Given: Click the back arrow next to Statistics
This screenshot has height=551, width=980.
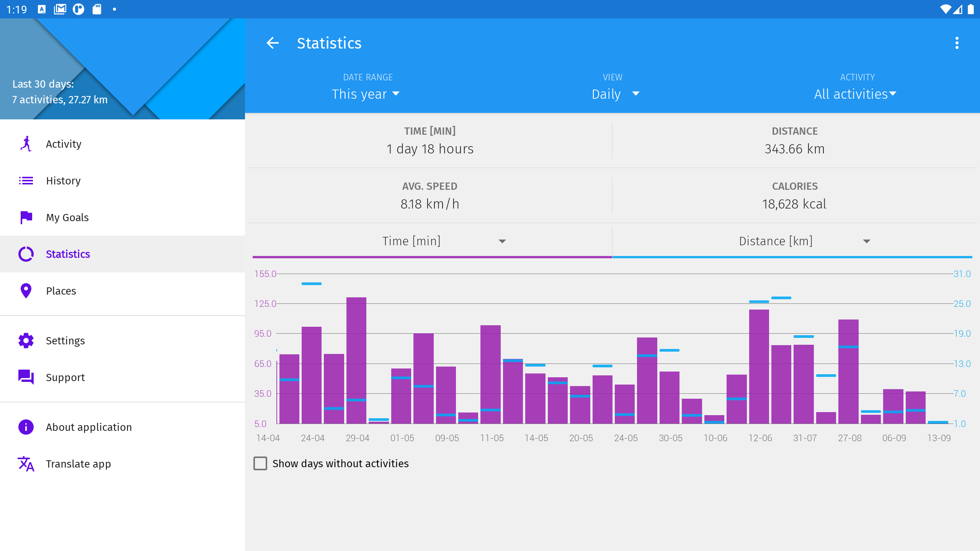Looking at the screenshot, I should (x=273, y=43).
